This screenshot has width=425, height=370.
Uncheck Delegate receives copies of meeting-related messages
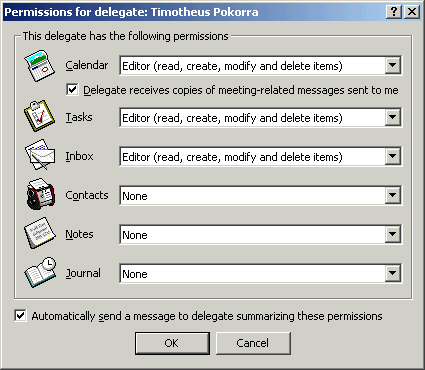tap(72, 90)
